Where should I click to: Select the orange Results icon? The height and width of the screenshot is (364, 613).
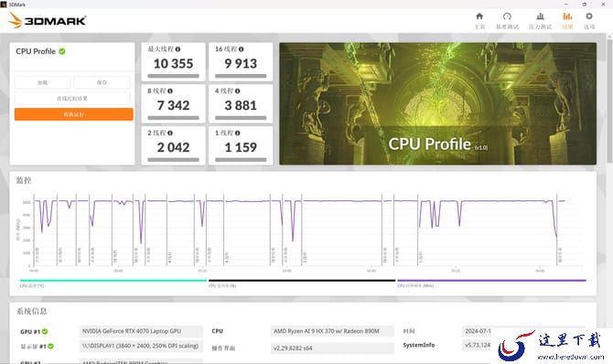click(567, 16)
